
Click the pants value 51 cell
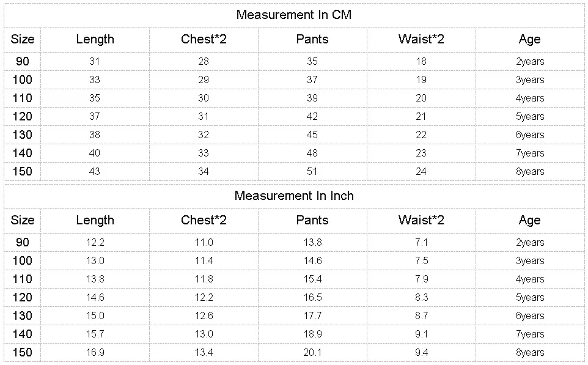coord(312,171)
